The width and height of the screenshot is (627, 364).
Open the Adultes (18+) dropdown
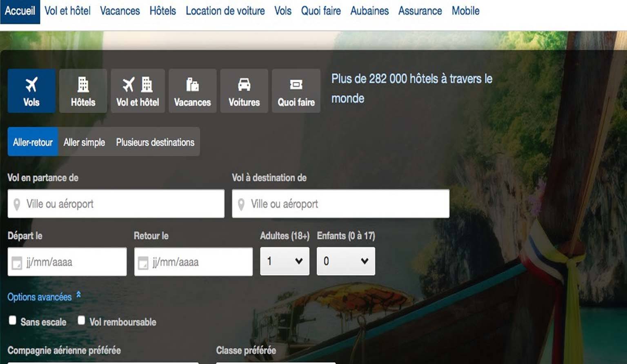coord(285,261)
